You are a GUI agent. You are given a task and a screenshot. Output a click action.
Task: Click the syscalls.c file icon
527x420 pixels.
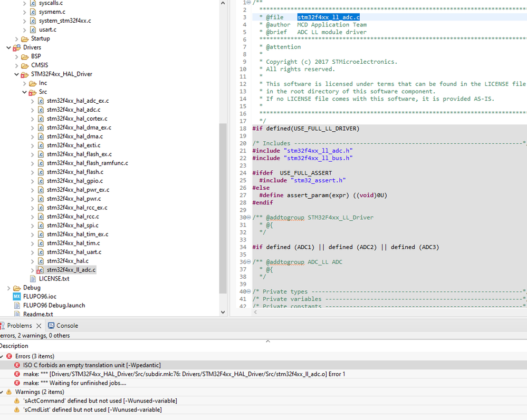click(x=33, y=3)
